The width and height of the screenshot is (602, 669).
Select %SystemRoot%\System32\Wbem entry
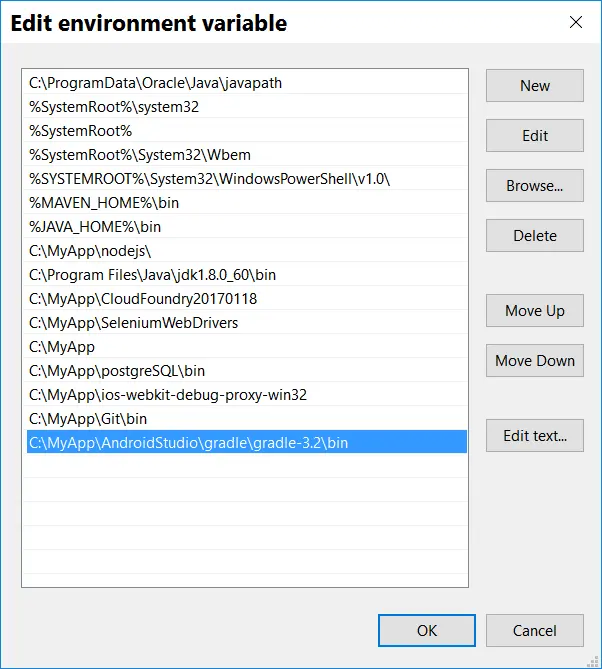click(x=247, y=154)
